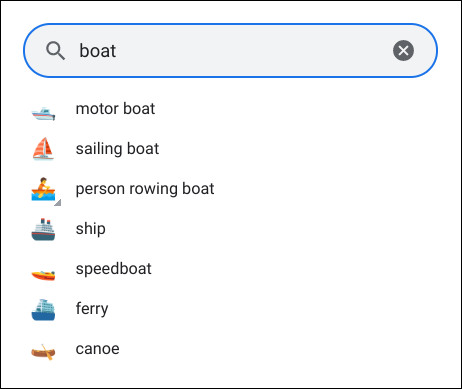Click the 'ferry' result label
The image size is (462, 389).
pyautogui.click(x=92, y=309)
